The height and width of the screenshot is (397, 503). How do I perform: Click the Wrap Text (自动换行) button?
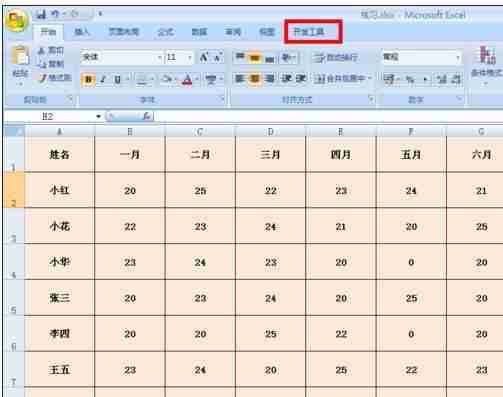pos(336,58)
